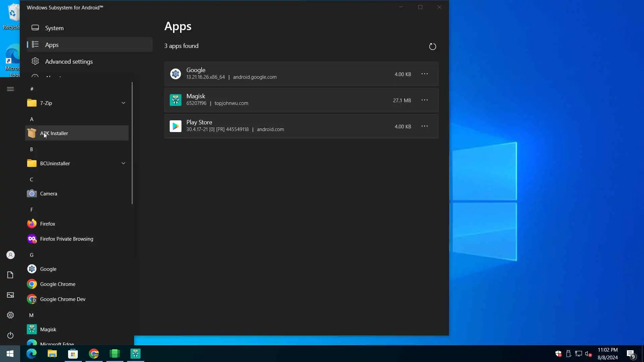Jump to the letter G section header
The width and height of the screenshot is (644, 362).
tap(32, 255)
